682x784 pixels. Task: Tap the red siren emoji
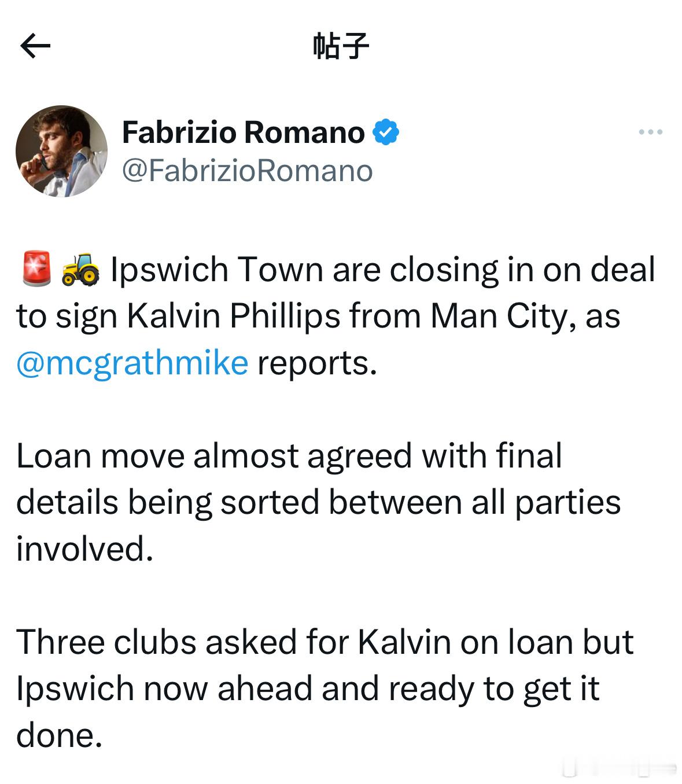(36, 269)
